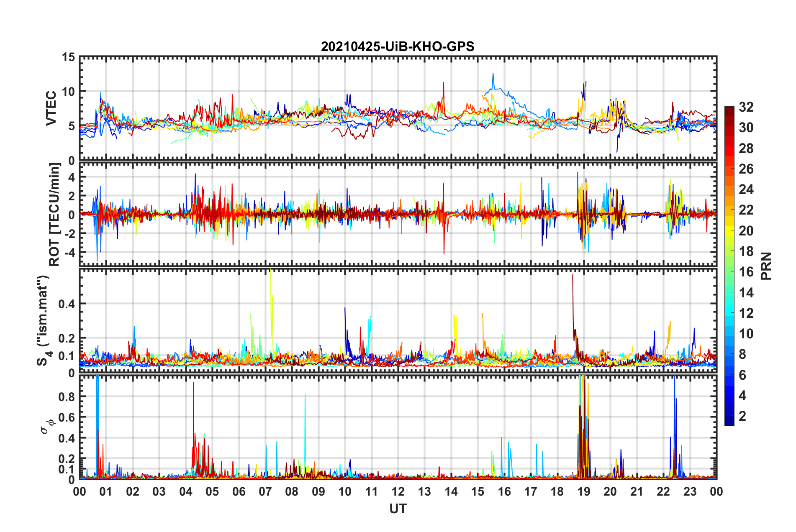Click the sigma phi burst at 19 UT
The image size is (796, 532).
583,427
